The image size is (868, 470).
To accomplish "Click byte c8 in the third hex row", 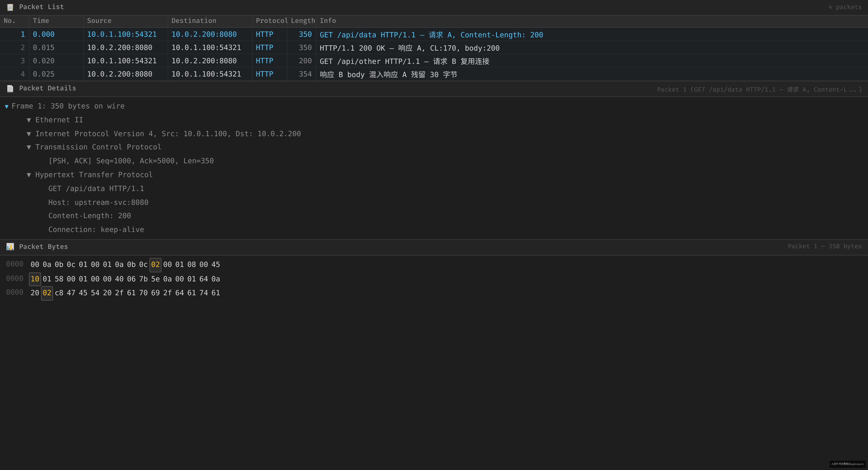I will [x=59, y=293].
